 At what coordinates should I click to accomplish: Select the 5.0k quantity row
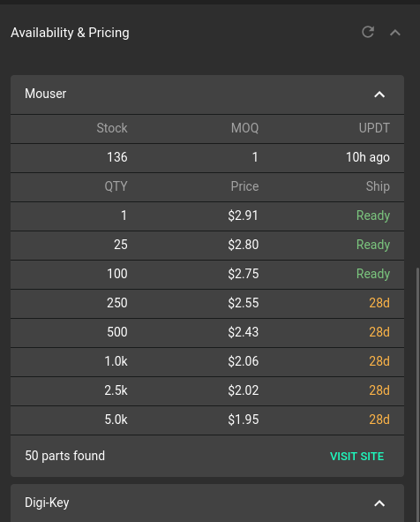click(x=207, y=420)
